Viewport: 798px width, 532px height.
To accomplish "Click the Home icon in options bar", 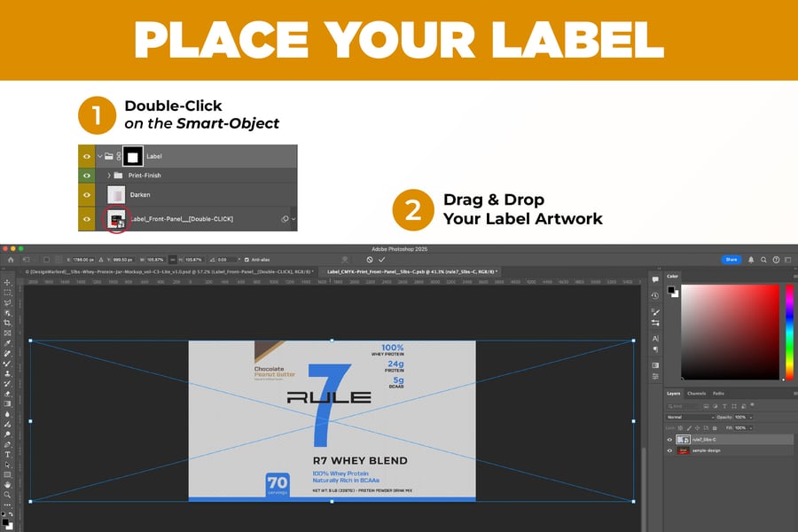I will (x=10, y=260).
